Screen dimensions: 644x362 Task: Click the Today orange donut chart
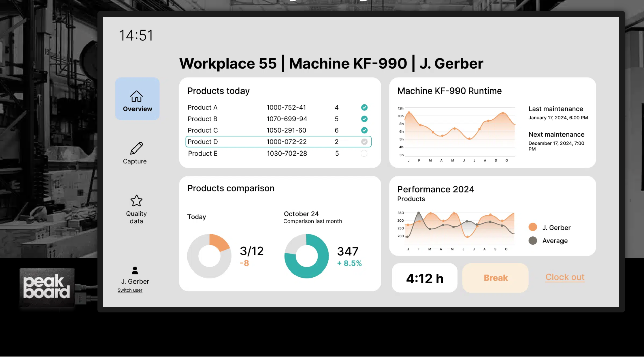click(209, 256)
